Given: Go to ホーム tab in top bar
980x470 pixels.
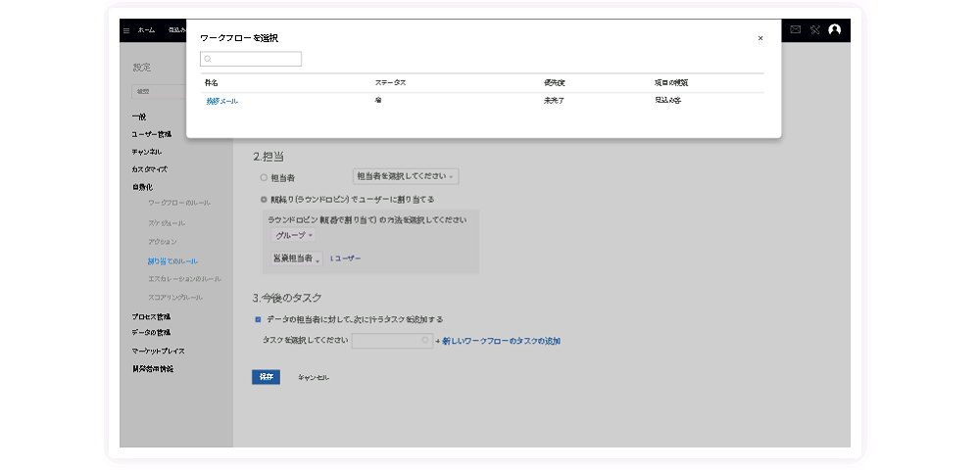Looking at the screenshot, I should pyautogui.click(x=146, y=30).
